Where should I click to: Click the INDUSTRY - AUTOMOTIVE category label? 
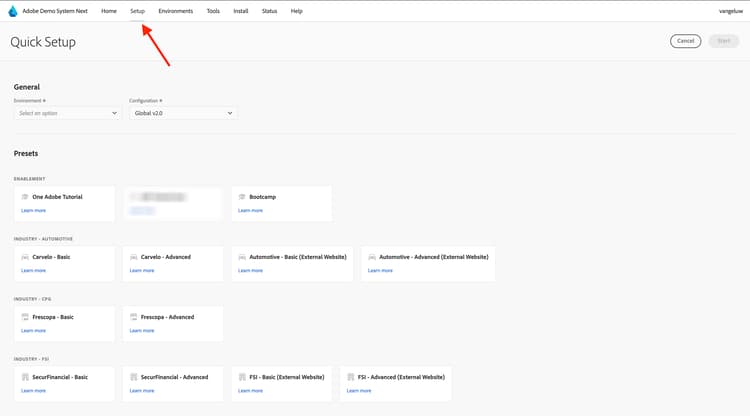click(44, 239)
